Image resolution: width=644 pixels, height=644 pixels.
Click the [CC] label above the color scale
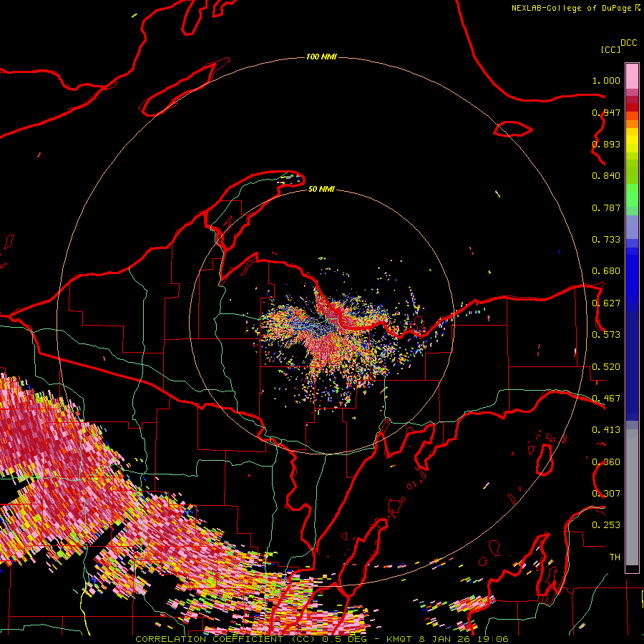610,49
